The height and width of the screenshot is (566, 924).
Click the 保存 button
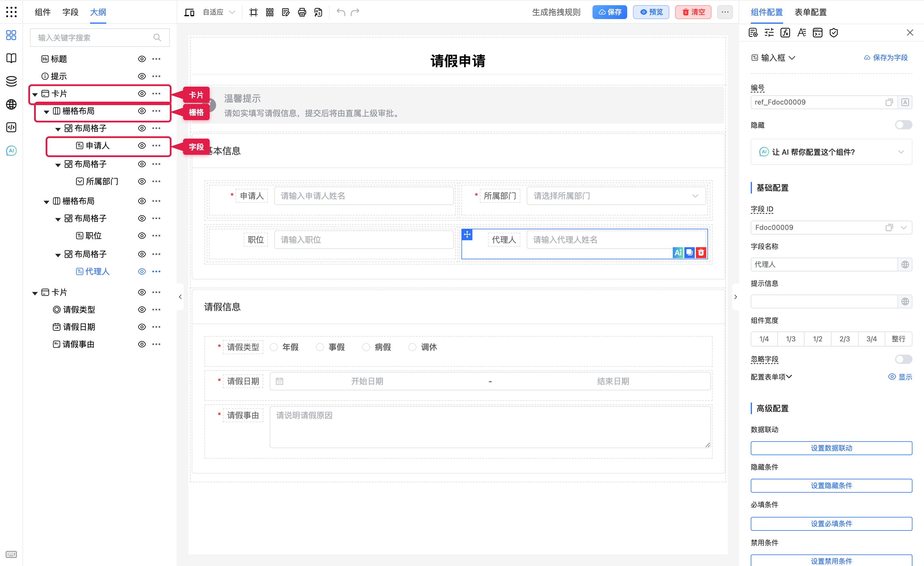pyautogui.click(x=609, y=12)
